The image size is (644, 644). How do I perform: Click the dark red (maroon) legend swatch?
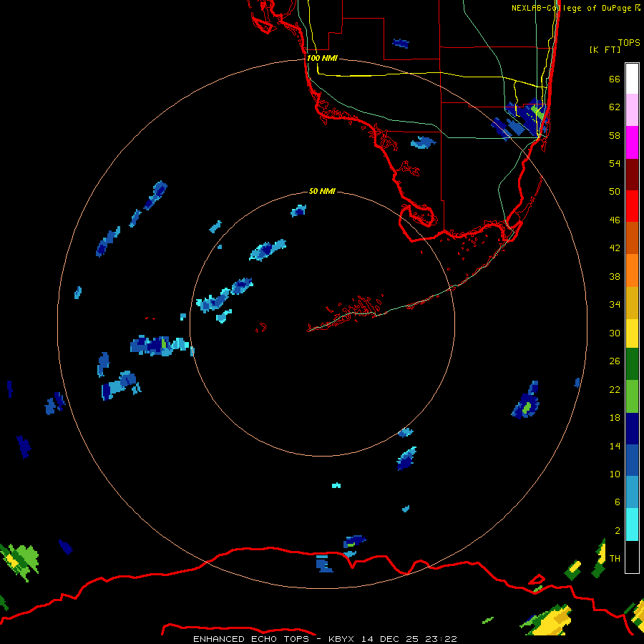pos(632,174)
